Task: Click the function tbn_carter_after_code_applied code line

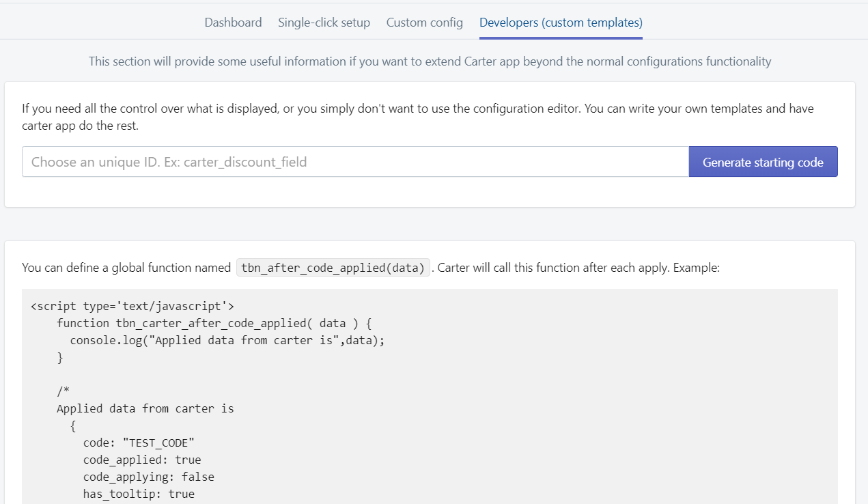Action: point(214,323)
